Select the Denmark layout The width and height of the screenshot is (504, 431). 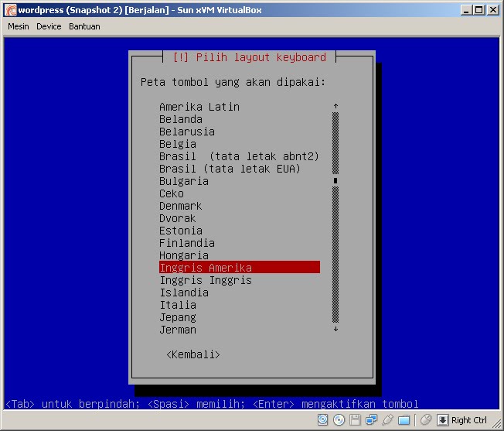point(181,206)
